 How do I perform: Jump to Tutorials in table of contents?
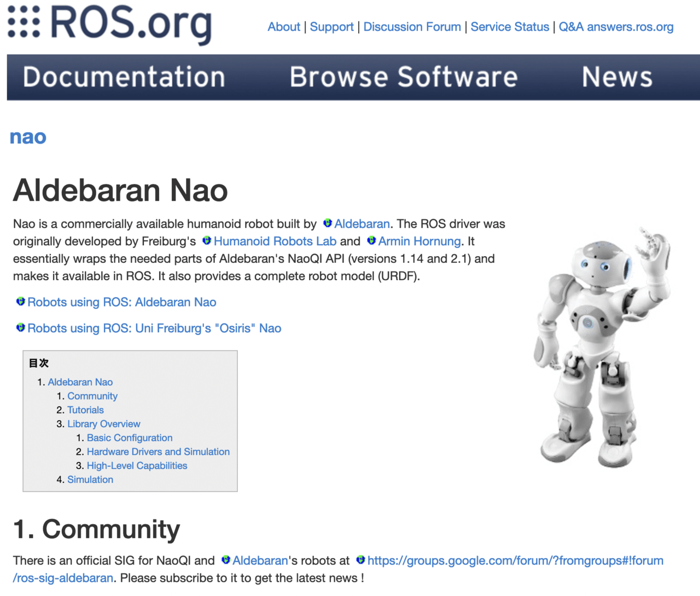tap(85, 410)
